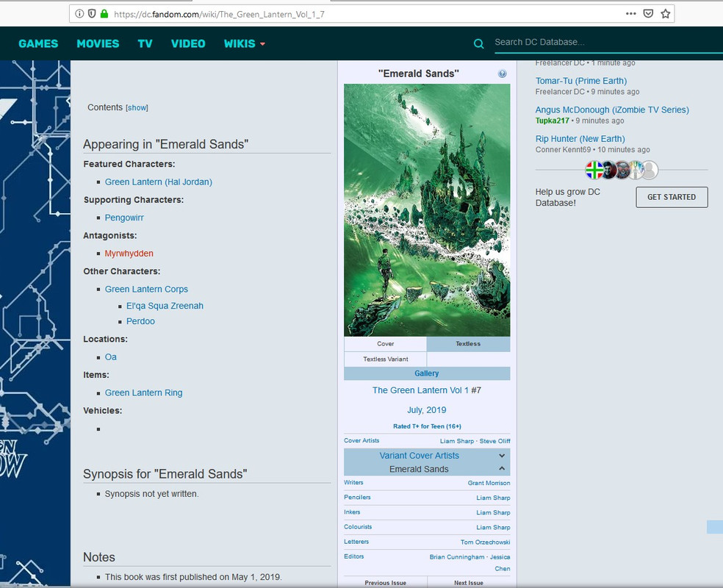Open the Pencilers credit label
This screenshot has width=723, height=588.
point(357,497)
